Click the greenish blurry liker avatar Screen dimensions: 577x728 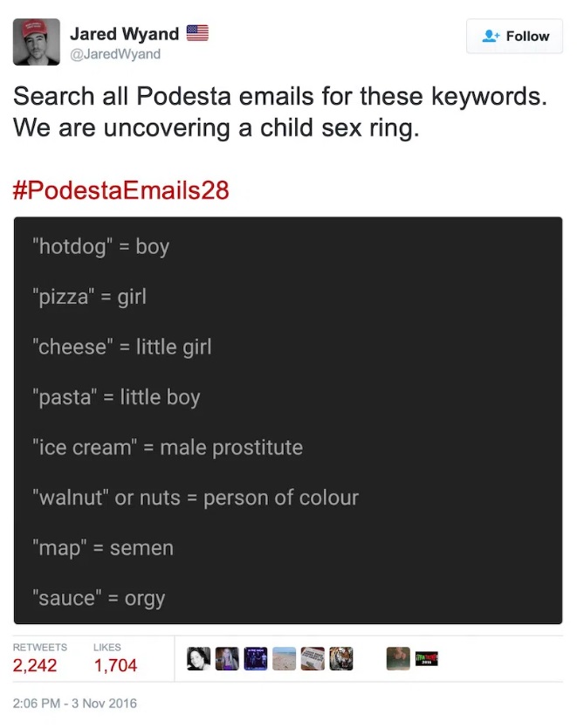pos(398,659)
